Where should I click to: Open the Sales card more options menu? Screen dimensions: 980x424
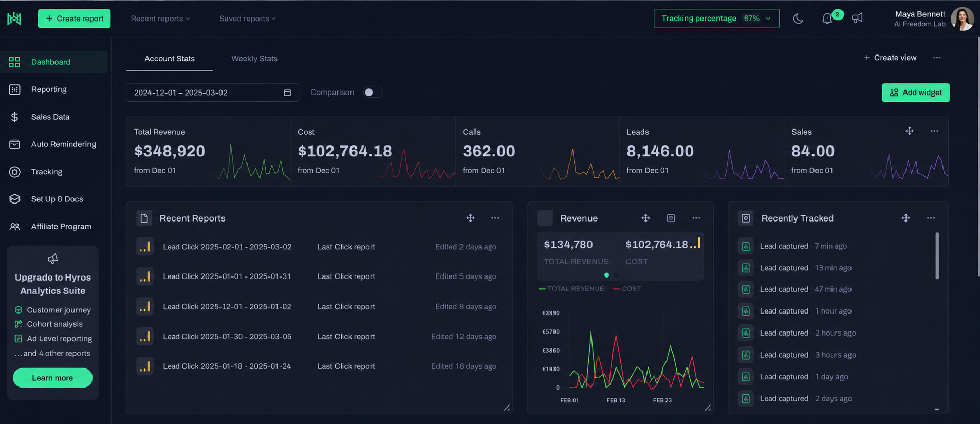(x=934, y=131)
